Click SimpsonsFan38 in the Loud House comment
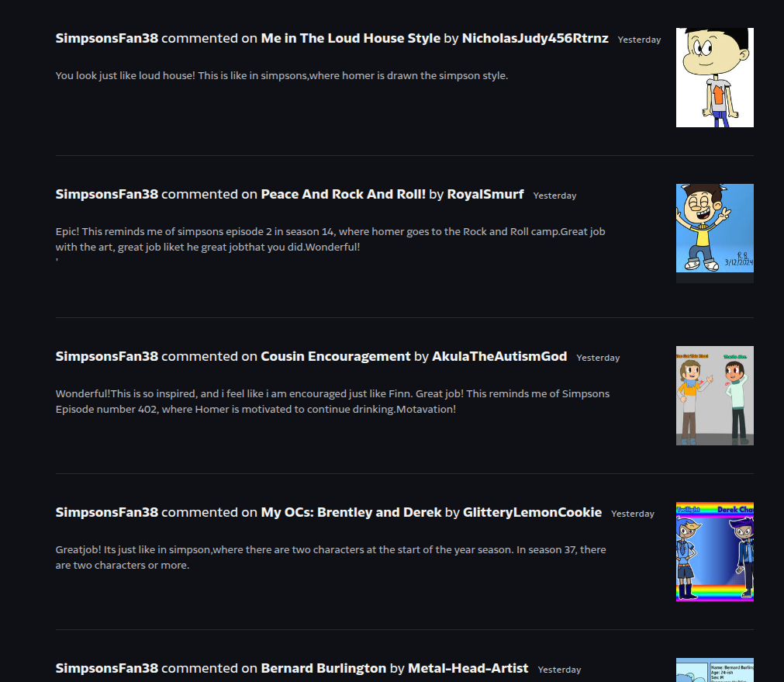784x682 pixels. tap(106, 39)
